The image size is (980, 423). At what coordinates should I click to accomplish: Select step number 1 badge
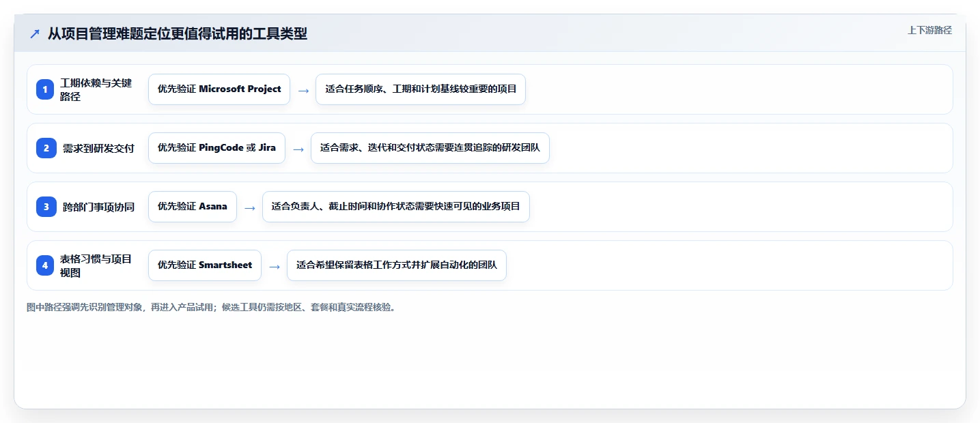[x=45, y=89]
